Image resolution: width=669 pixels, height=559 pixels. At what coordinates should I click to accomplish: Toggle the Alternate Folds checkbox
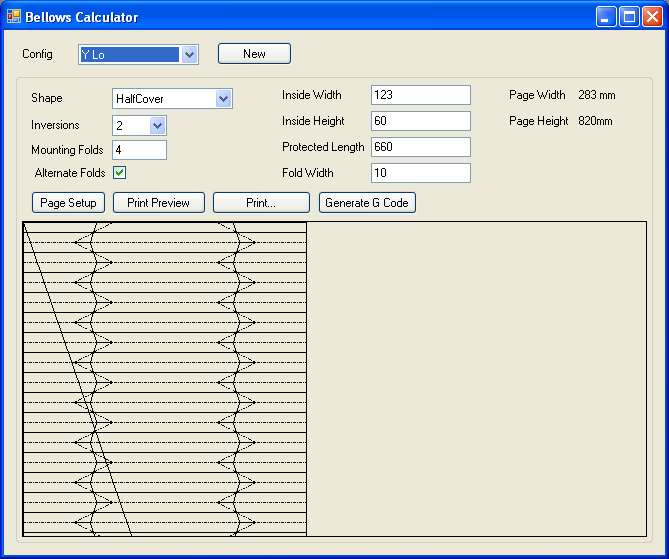[x=120, y=173]
